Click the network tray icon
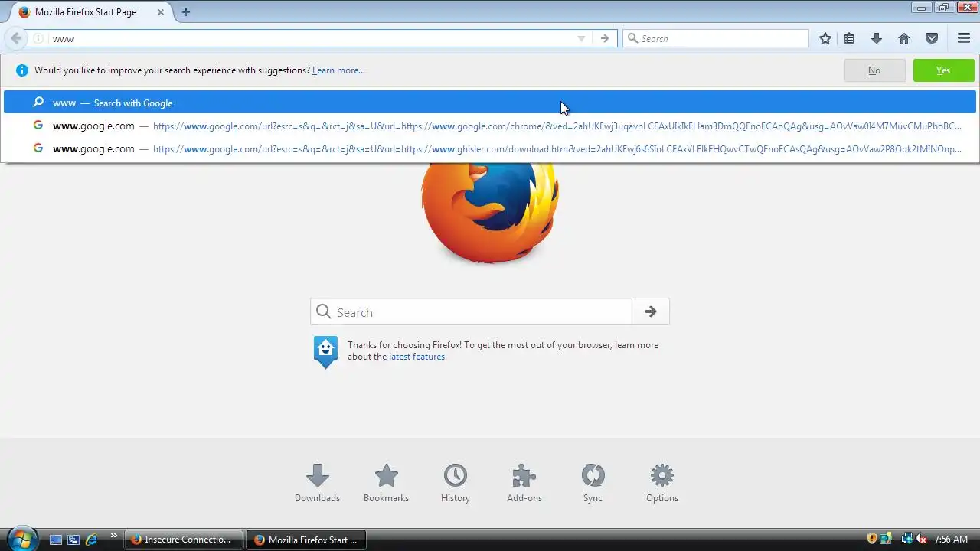The height and width of the screenshot is (551, 980). (x=906, y=540)
